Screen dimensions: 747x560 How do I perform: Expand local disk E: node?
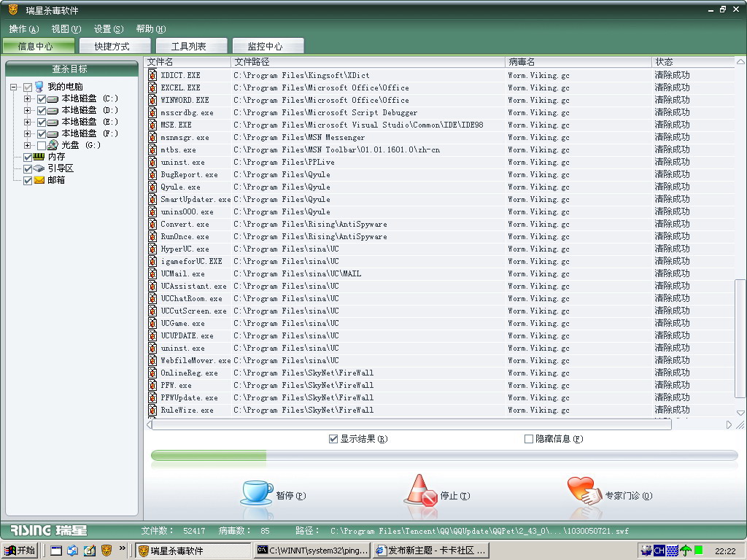(x=27, y=122)
